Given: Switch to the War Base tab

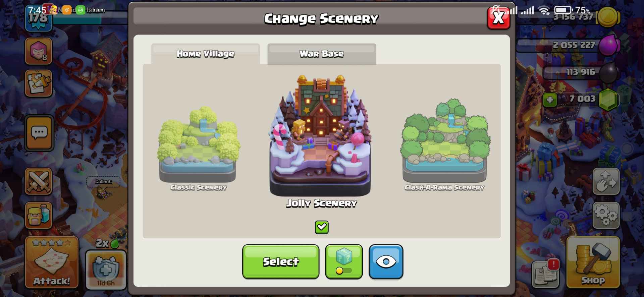Looking at the screenshot, I should point(322,54).
